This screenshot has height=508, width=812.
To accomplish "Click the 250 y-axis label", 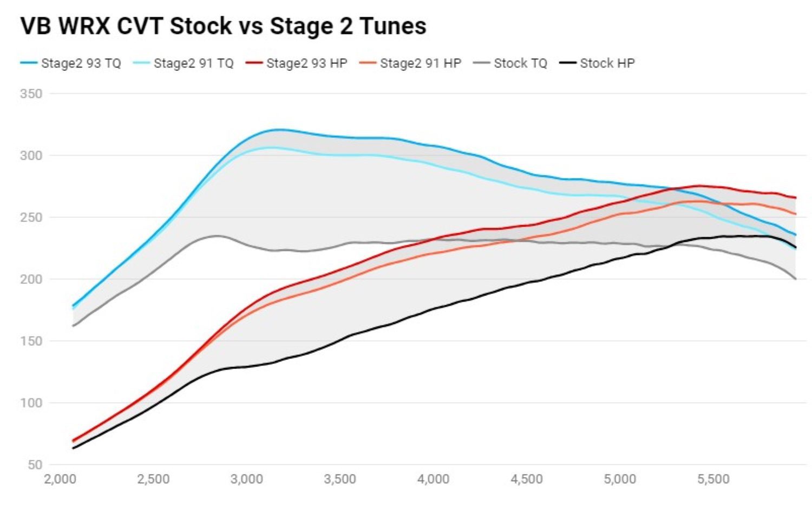I will [x=31, y=217].
